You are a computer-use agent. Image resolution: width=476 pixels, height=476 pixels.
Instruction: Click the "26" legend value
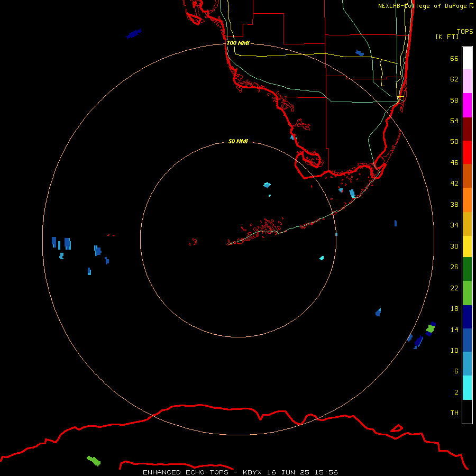pos(454,267)
